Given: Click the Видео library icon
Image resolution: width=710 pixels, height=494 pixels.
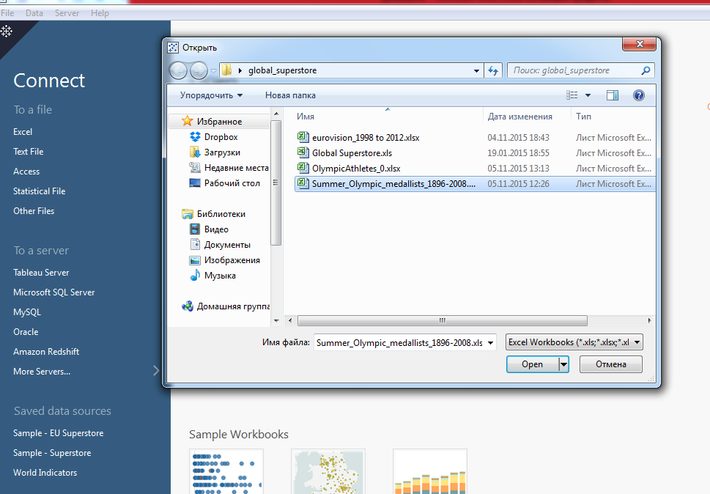Looking at the screenshot, I should 195,229.
